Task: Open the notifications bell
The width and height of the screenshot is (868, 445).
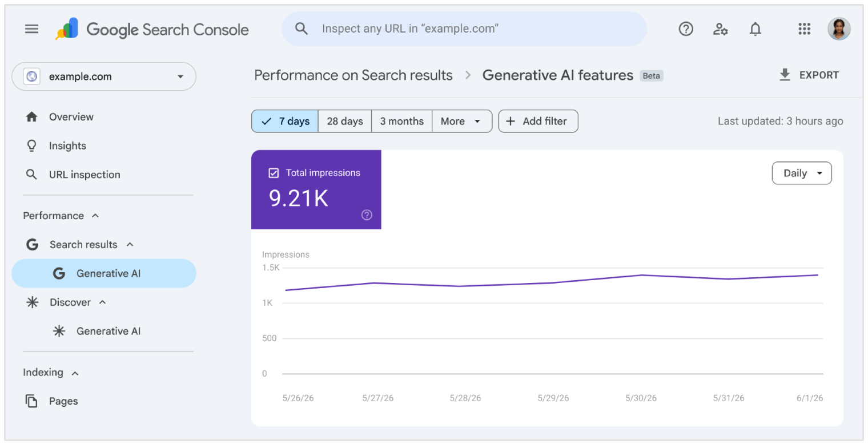Action: [756, 29]
